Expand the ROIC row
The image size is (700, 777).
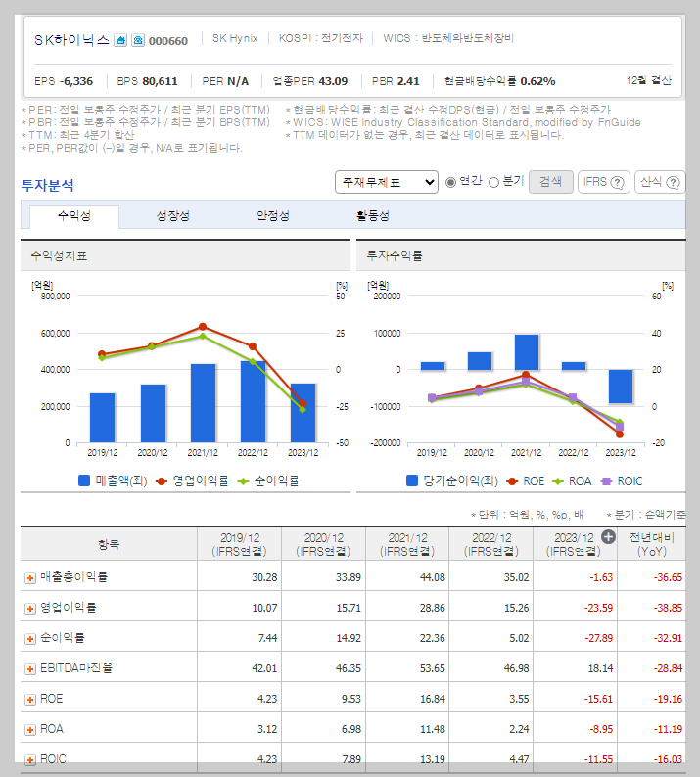[x=30, y=760]
